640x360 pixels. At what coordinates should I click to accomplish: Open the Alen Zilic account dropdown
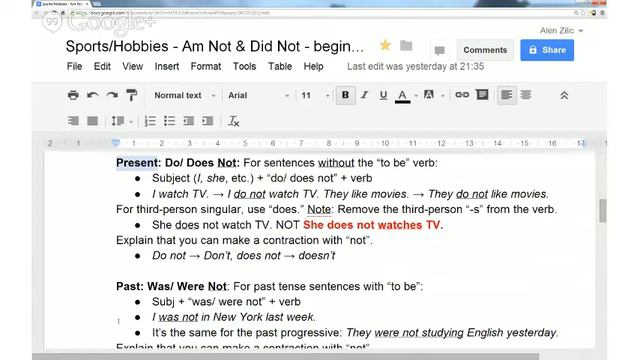point(561,31)
